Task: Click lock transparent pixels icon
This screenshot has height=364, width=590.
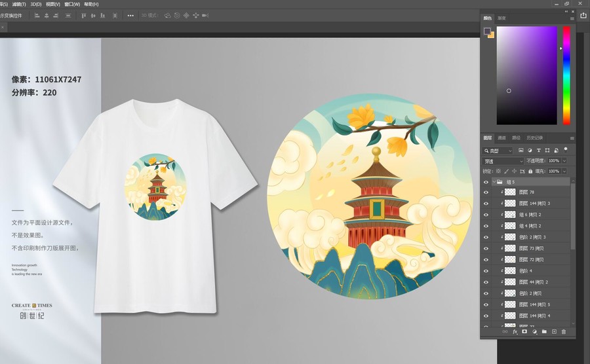Action: pyautogui.click(x=498, y=171)
